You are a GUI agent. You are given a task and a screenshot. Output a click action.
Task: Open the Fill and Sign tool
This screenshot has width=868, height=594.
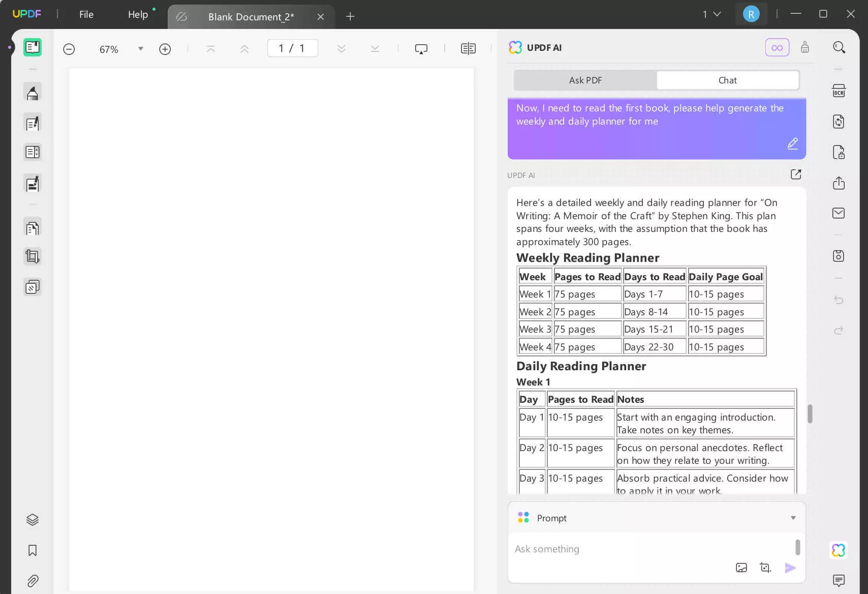[x=33, y=184]
